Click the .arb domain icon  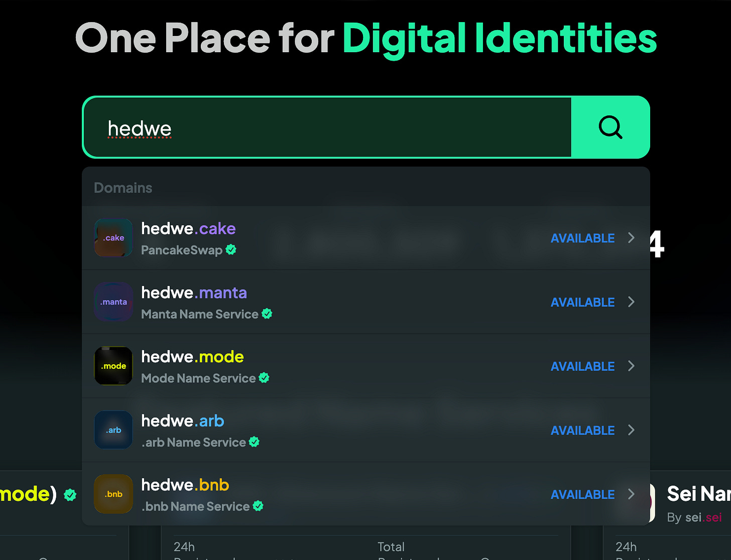(113, 430)
